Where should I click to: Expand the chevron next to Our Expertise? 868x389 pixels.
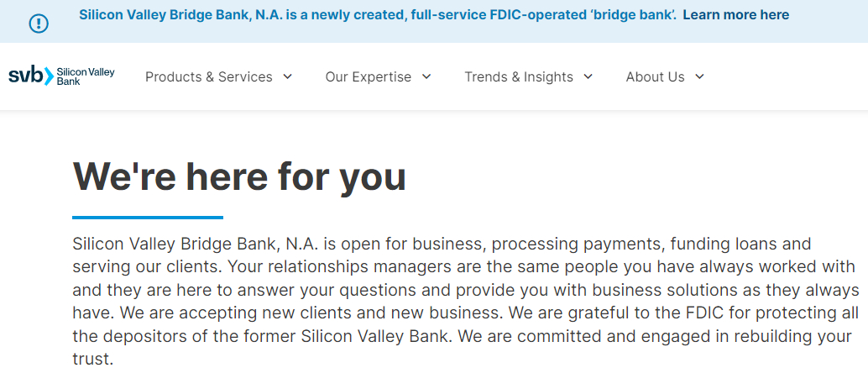point(426,76)
